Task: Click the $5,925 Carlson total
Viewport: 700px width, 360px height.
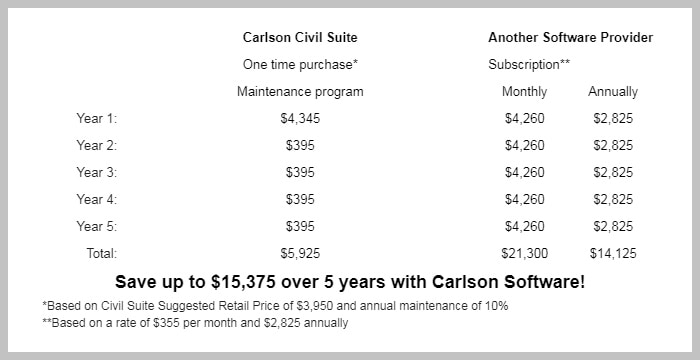Action: (x=300, y=254)
